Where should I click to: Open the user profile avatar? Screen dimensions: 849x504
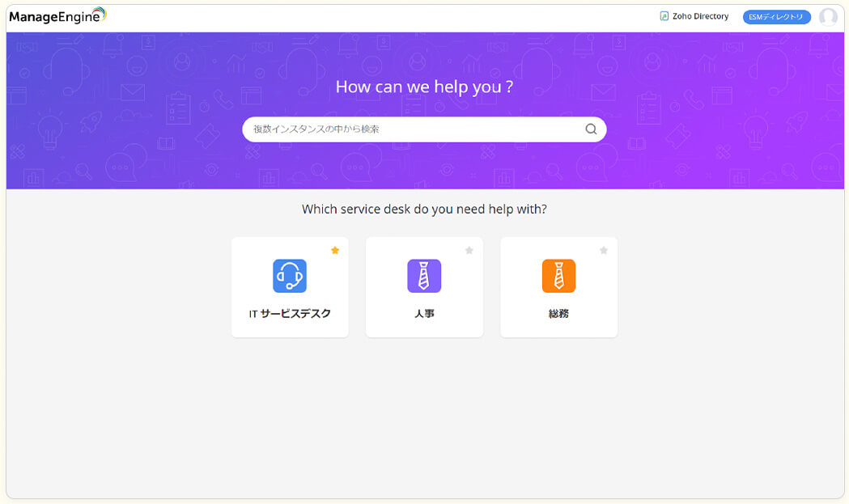click(x=827, y=17)
